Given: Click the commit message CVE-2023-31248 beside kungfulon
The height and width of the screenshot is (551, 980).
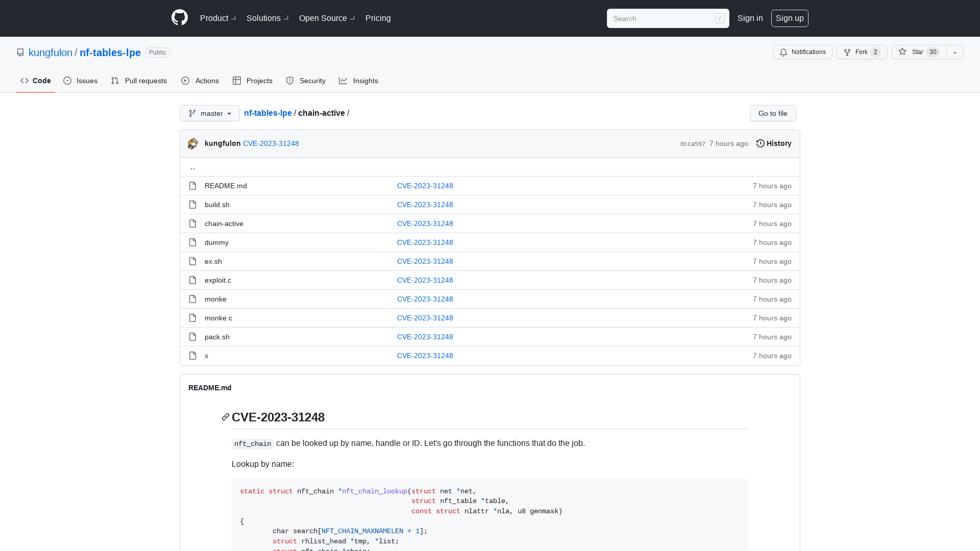Looking at the screenshot, I should point(271,143).
